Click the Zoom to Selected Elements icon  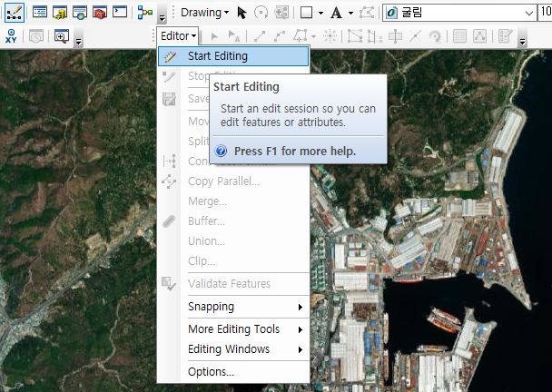(281, 13)
